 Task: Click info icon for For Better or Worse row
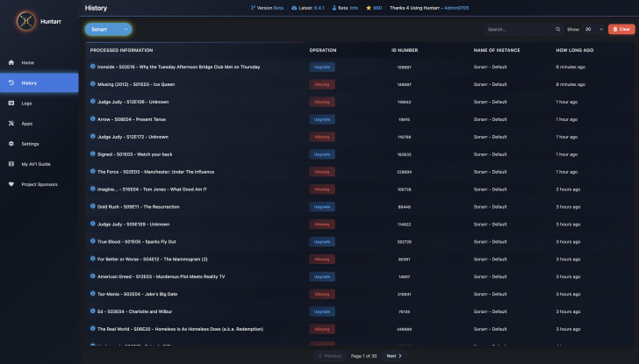[x=92, y=259]
